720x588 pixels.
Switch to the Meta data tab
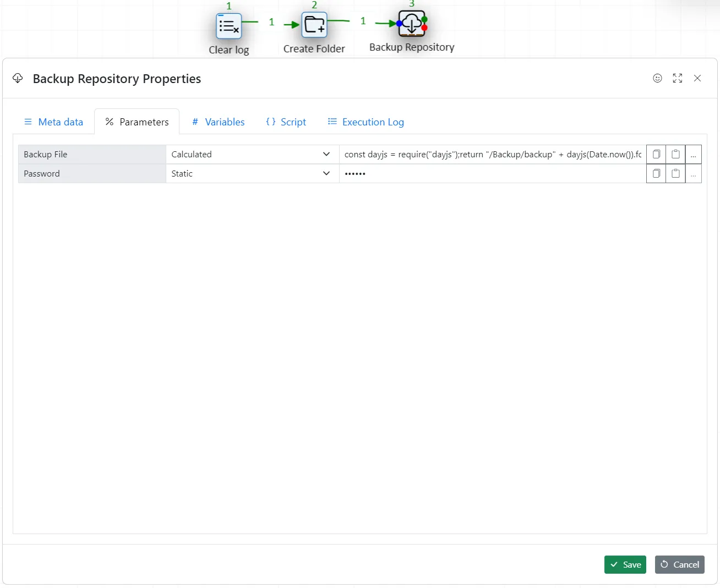(x=53, y=122)
